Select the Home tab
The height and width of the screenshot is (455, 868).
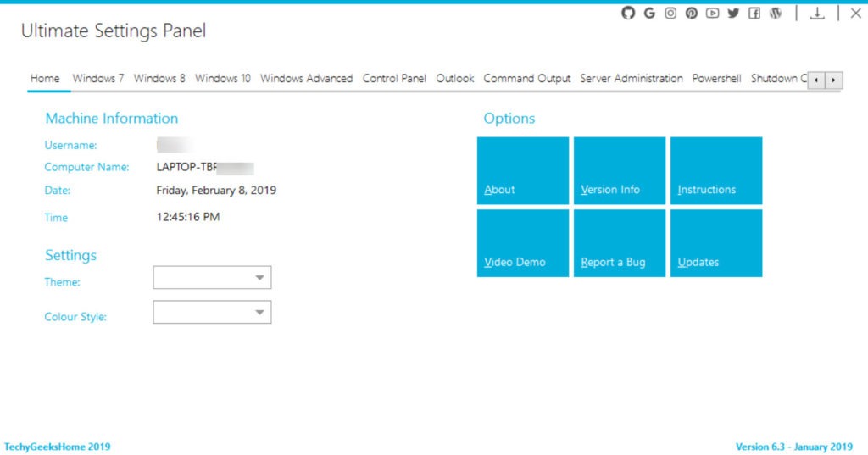(x=45, y=79)
